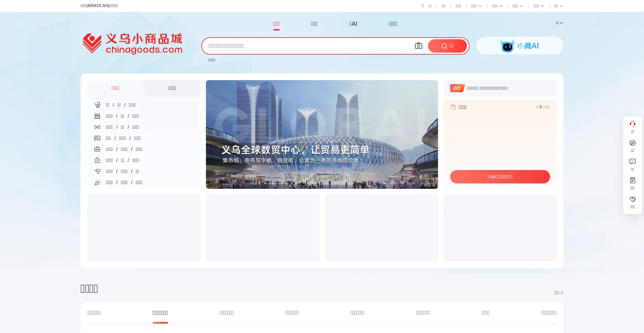This screenshot has width=644, height=333.
Task: Click the camera image-search icon in search bar
Action: point(418,46)
